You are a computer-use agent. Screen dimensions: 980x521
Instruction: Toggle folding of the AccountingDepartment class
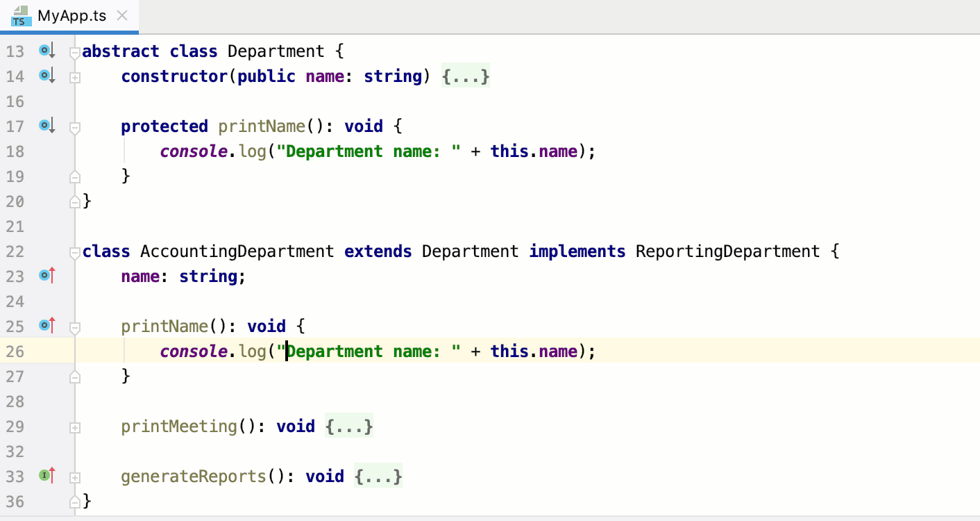[x=74, y=252]
